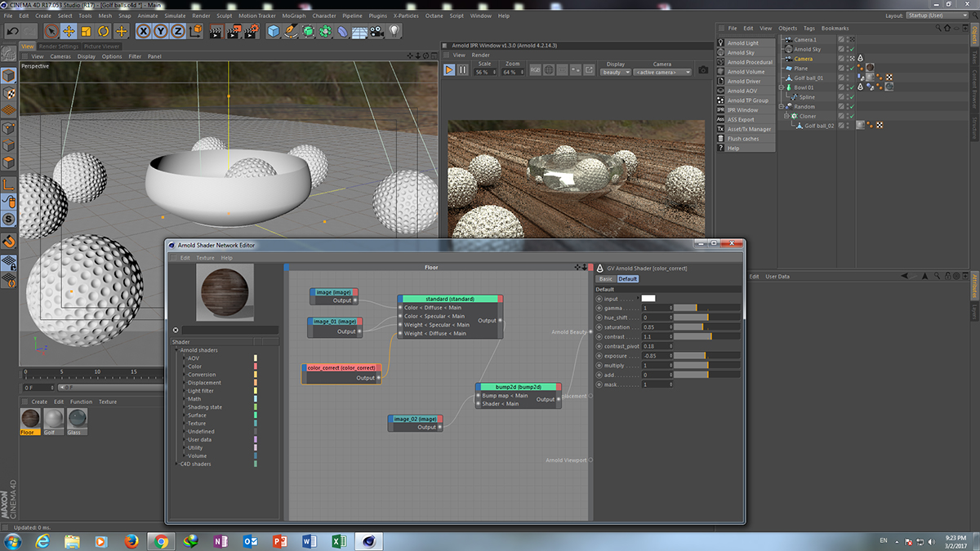Start the Arnold IPR render play button
The height and width of the screenshot is (551, 980).
pyautogui.click(x=449, y=71)
